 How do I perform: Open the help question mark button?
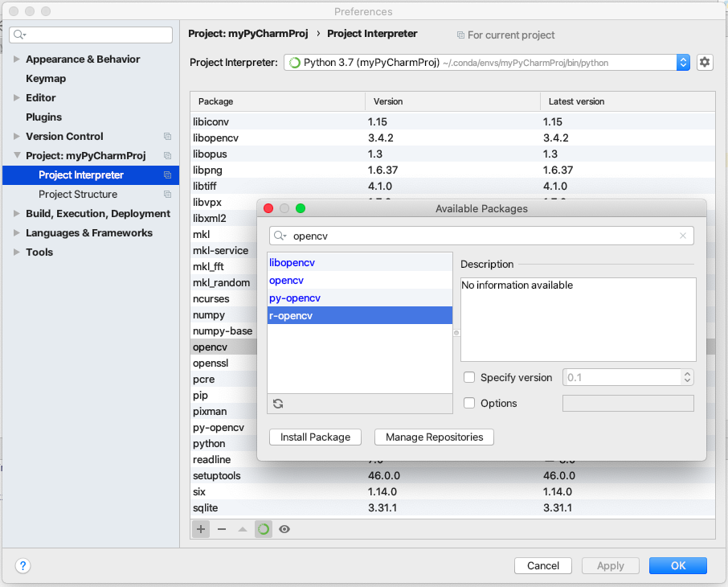(22, 565)
